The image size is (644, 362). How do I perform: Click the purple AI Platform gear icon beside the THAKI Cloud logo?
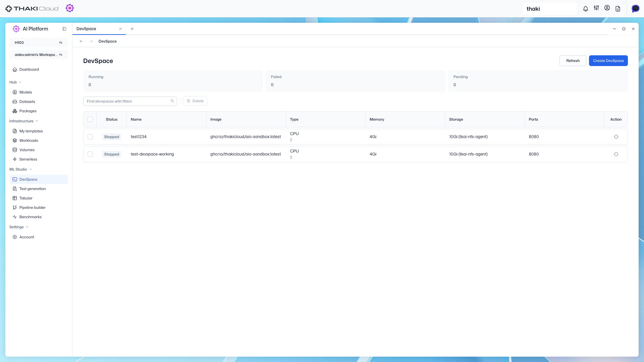[x=70, y=8]
